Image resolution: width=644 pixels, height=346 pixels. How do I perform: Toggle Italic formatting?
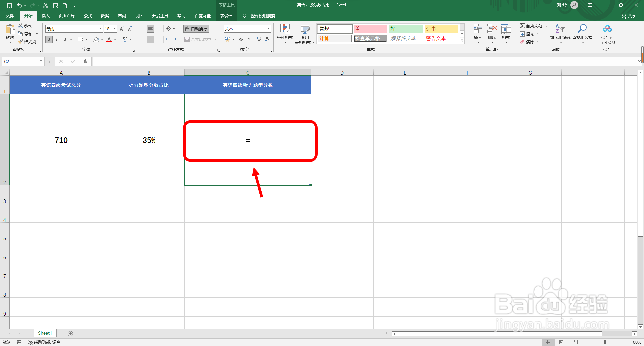tap(57, 39)
